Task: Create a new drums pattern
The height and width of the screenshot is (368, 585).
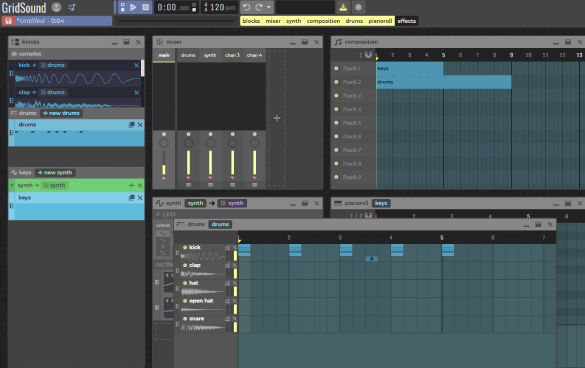Action: pyautogui.click(x=61, y=113)
